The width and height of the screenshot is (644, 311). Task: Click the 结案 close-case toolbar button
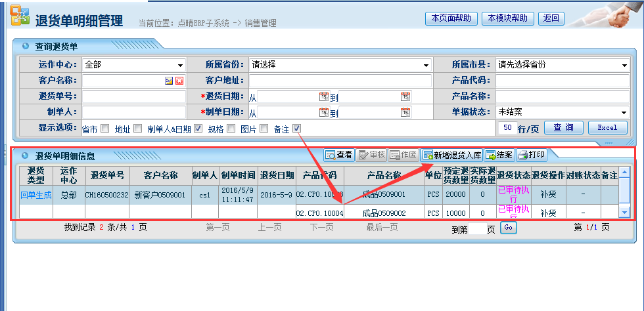point(499,155)
